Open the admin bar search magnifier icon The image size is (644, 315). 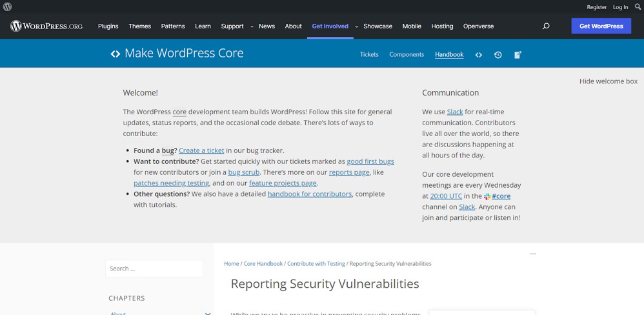[638, 7]
